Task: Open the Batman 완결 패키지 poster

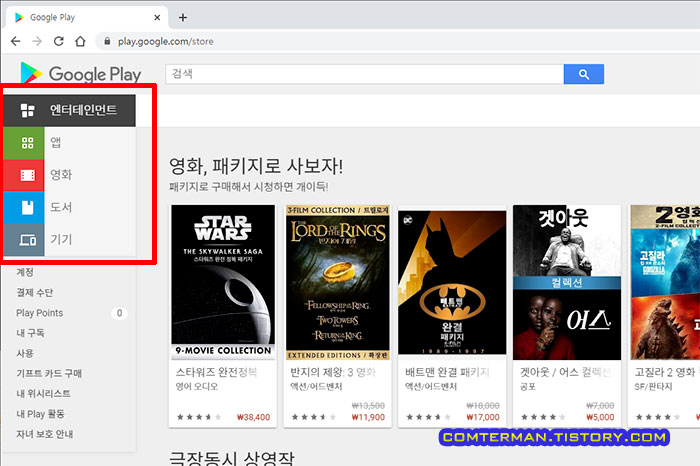Action: click(452, 282)
